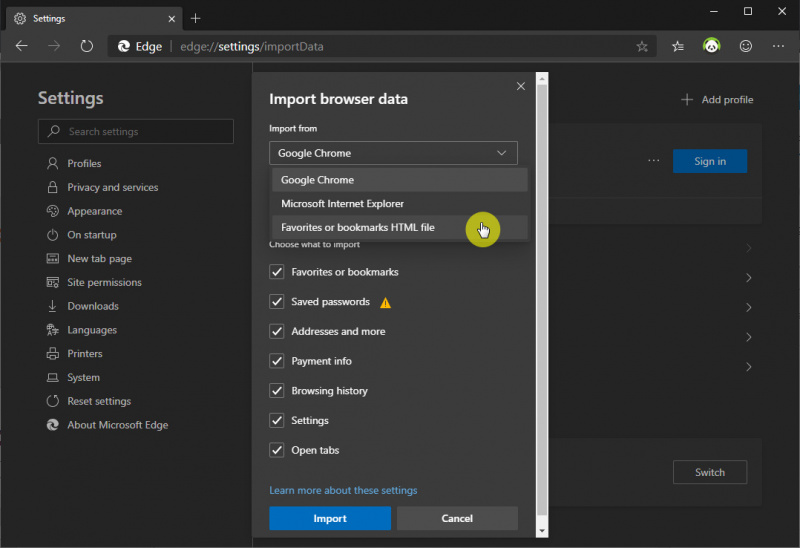Image resolution: width=800 pixels, height=548 pixels.
Task: Expand the fourth profile row chevron
Action: point(748,337)
